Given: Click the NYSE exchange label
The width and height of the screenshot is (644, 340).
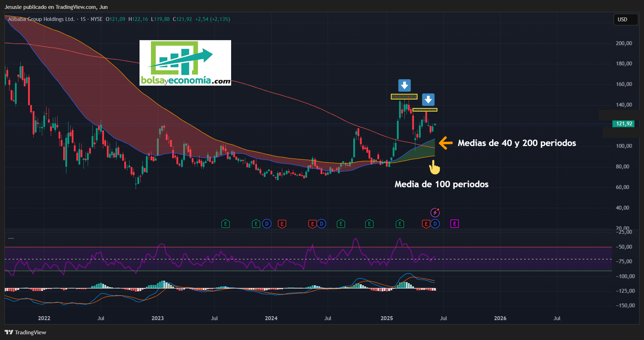Looking at the screenshot, I should point(97,19).
